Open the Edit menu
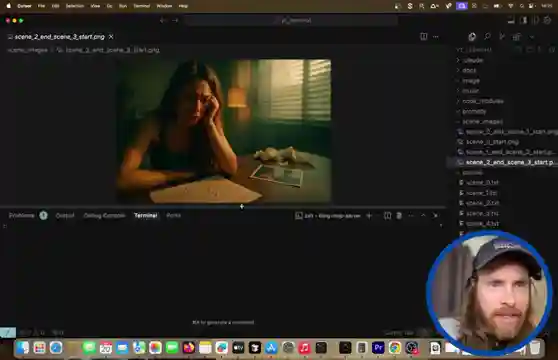 (55, 6)
